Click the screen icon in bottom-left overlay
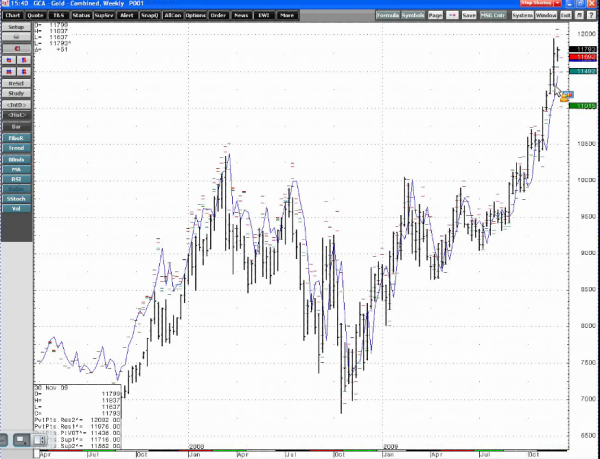Screen dimensions: 600x459 tap(21, 439)
